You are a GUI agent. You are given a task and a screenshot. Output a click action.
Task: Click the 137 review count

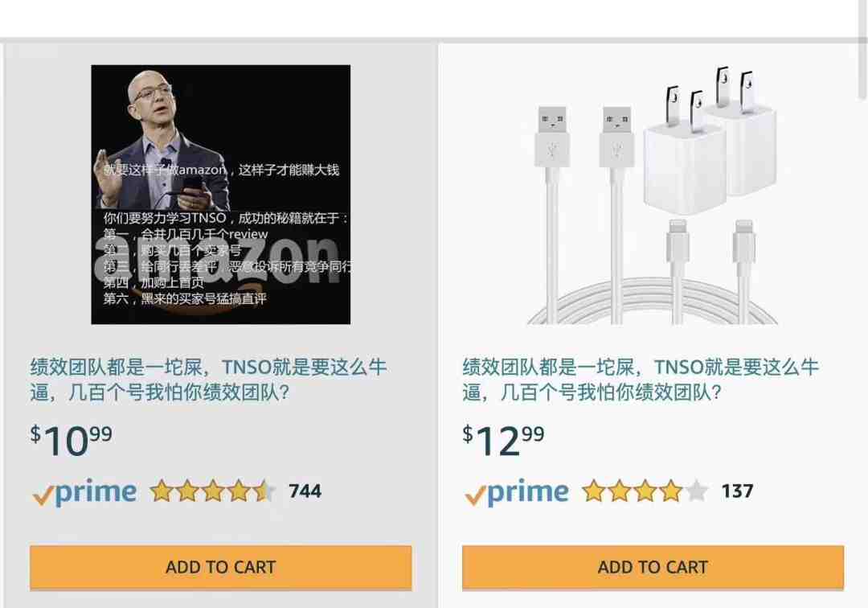737,491
